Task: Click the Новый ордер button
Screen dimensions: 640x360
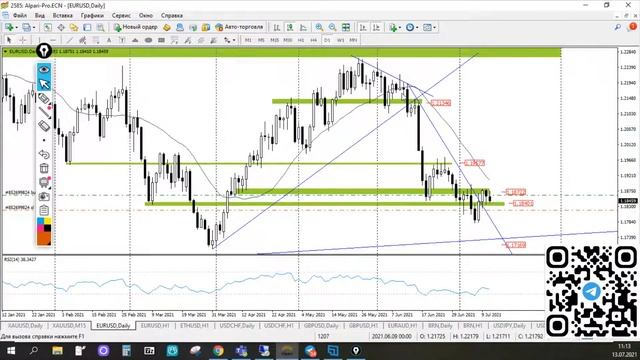Action: coord(136,27)
